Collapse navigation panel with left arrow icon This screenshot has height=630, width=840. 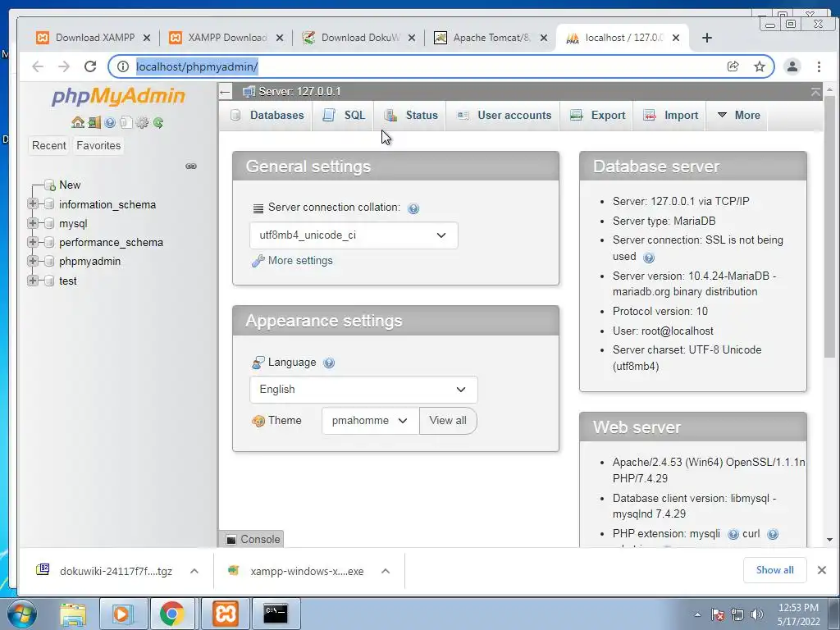tap(225, 92)
